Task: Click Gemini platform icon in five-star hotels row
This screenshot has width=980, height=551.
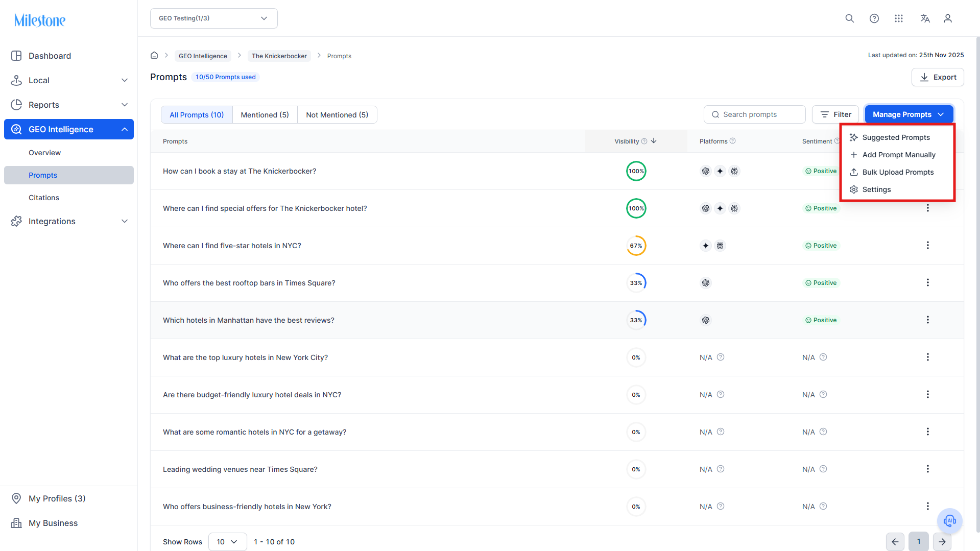Action: click(706, 246)
